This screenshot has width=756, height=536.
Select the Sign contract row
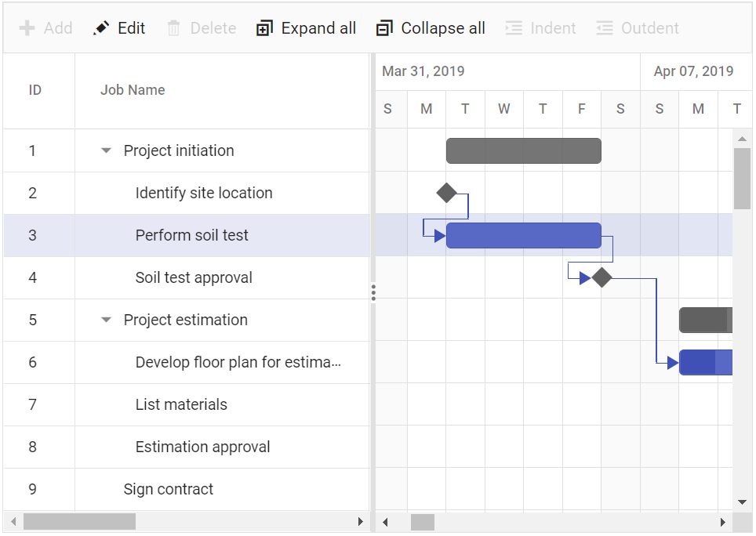click(x=169, y=489)
